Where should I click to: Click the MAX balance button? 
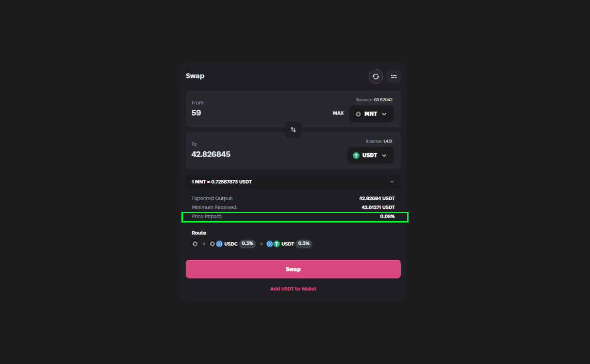click(x=338, y=113)
